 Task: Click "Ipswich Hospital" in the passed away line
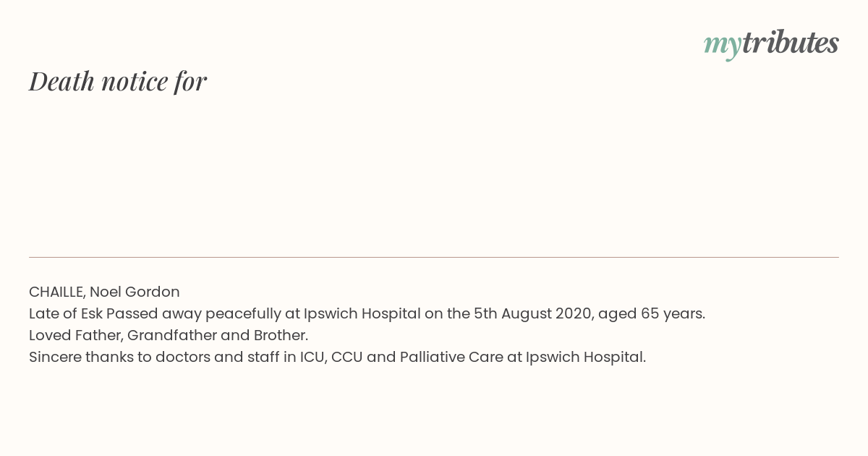pyautogui.click(x=362, y=313)
